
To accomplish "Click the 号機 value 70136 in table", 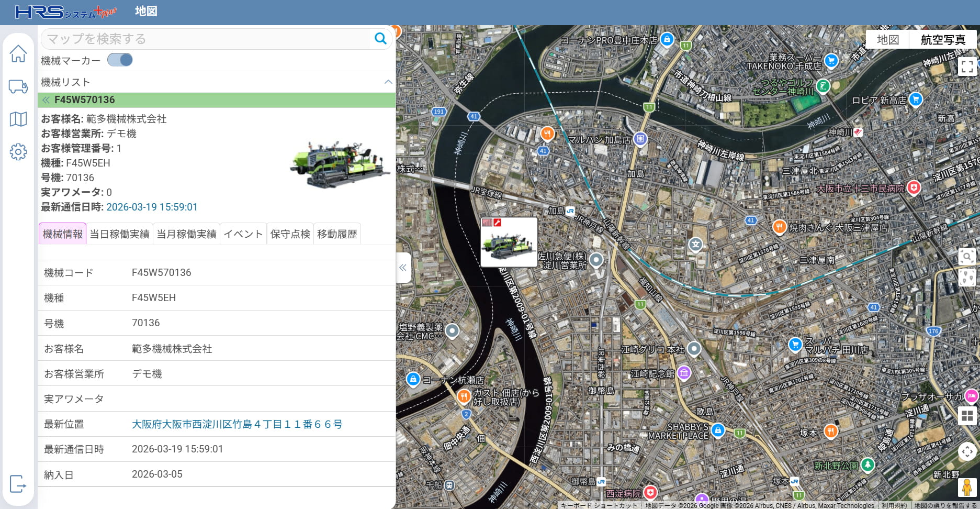I will 146,323.
